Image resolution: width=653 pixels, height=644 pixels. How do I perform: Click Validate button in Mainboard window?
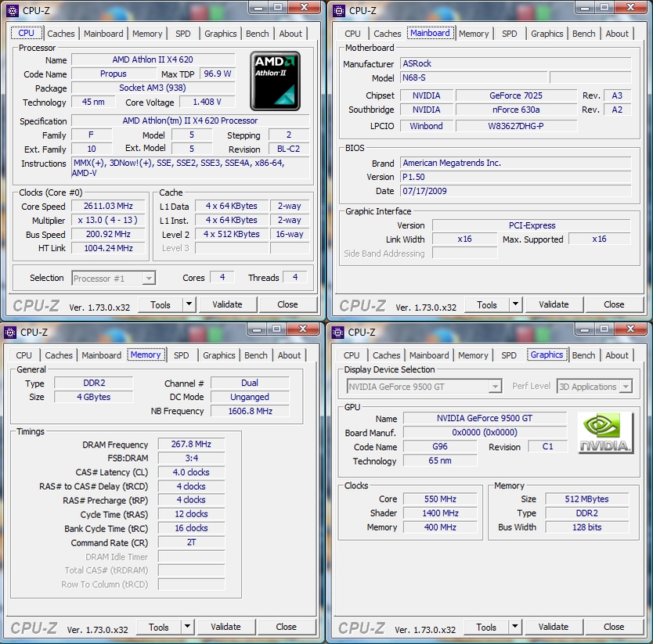pyautogui.click(x=554, y=304)
